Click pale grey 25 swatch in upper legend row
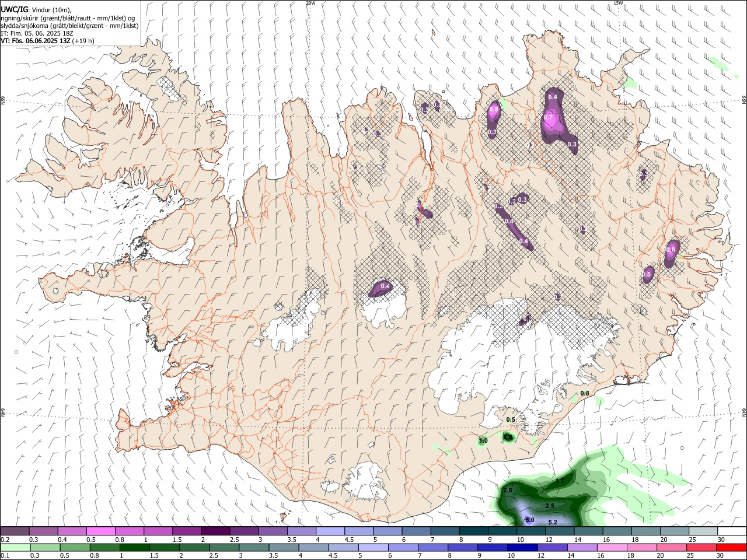 703,531
